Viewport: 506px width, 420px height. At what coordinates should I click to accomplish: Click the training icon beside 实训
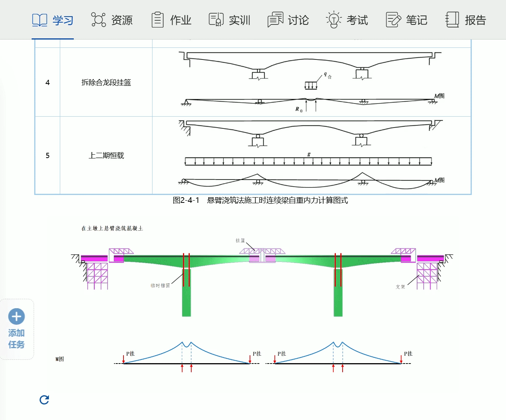click(216, 20)
